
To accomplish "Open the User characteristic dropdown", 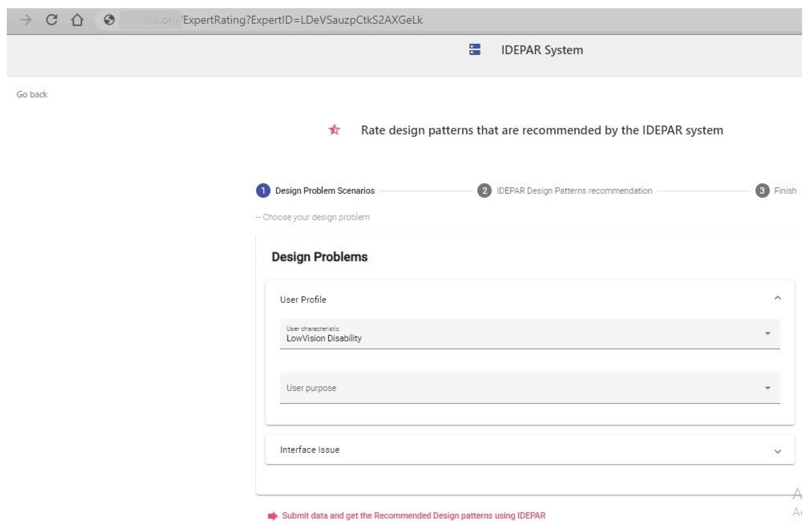I will (x=530, y=334).
